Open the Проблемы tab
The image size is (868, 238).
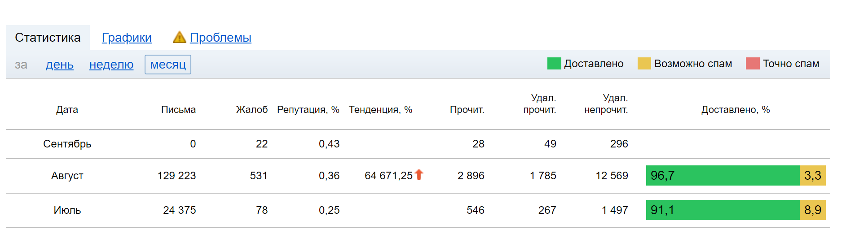point(220,38)
